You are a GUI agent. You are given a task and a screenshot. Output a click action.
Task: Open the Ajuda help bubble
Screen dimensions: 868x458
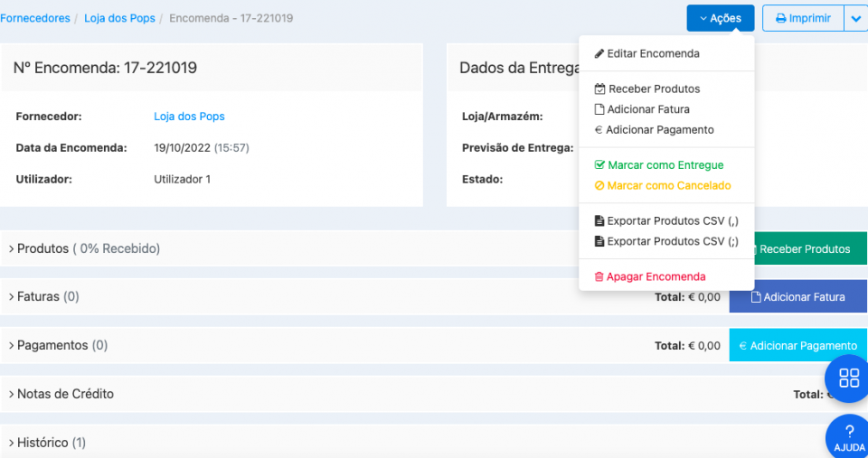pyautogui.click(x=849, y=437)
